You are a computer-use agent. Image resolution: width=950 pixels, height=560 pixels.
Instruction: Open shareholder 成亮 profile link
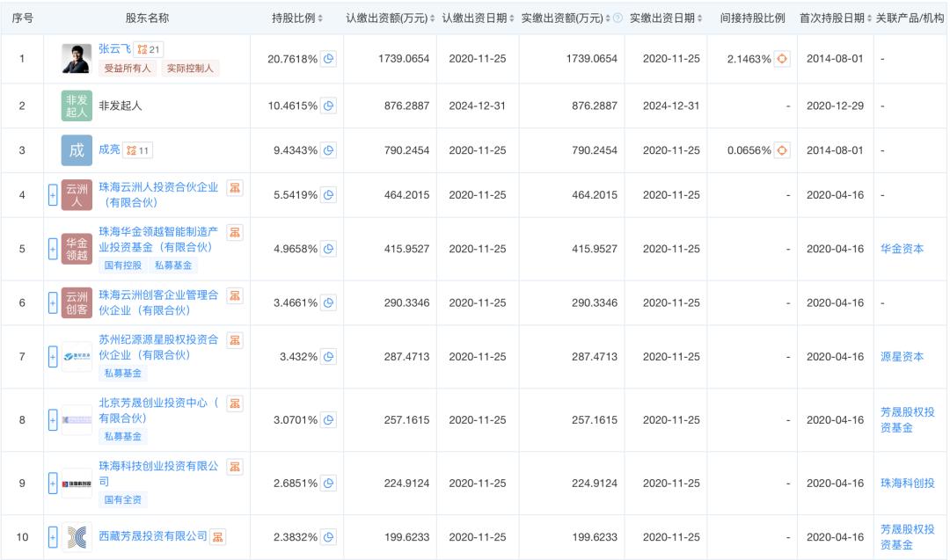point(109,149)
